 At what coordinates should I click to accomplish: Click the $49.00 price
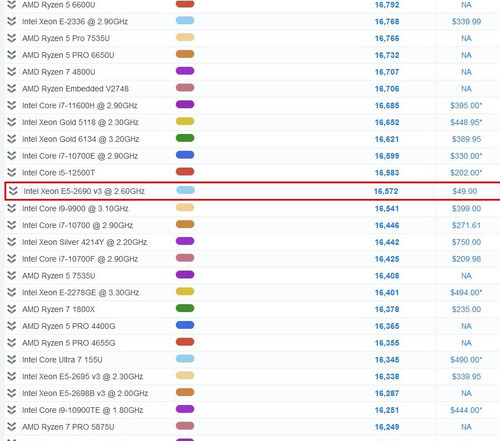click(465, 191)
